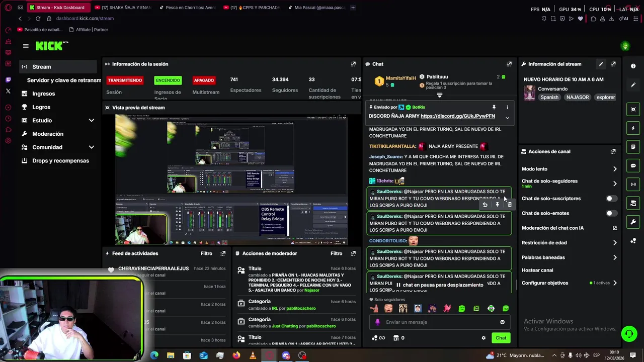Reply to the highlighted SaulDereks message

[485, 205]
